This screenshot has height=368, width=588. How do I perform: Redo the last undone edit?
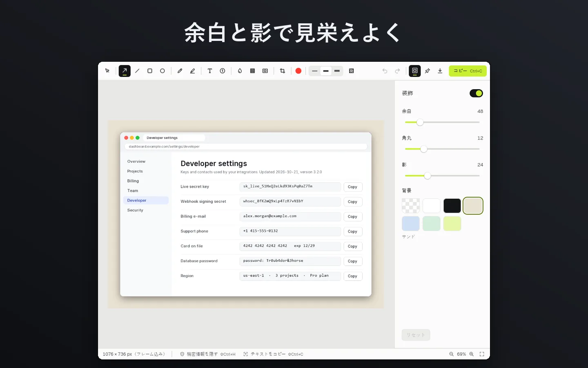click(397, 71)
